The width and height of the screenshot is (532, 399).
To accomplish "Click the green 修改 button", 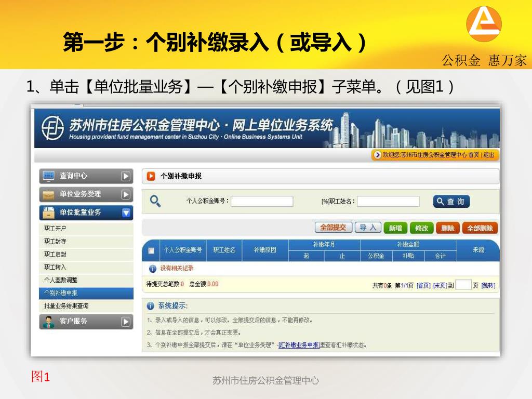I will pos(422,228).
